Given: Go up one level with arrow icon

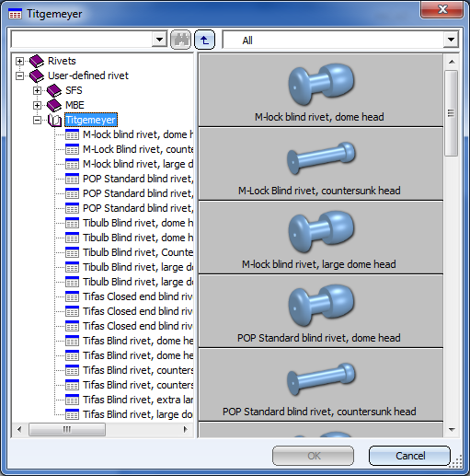Looking at the screenshot, I should coord(204,40).
